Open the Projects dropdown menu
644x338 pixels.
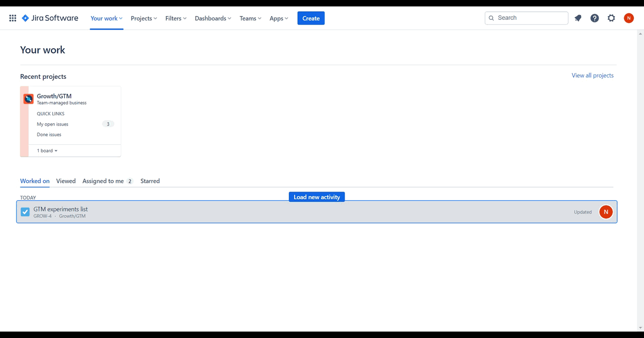[144, 18]
